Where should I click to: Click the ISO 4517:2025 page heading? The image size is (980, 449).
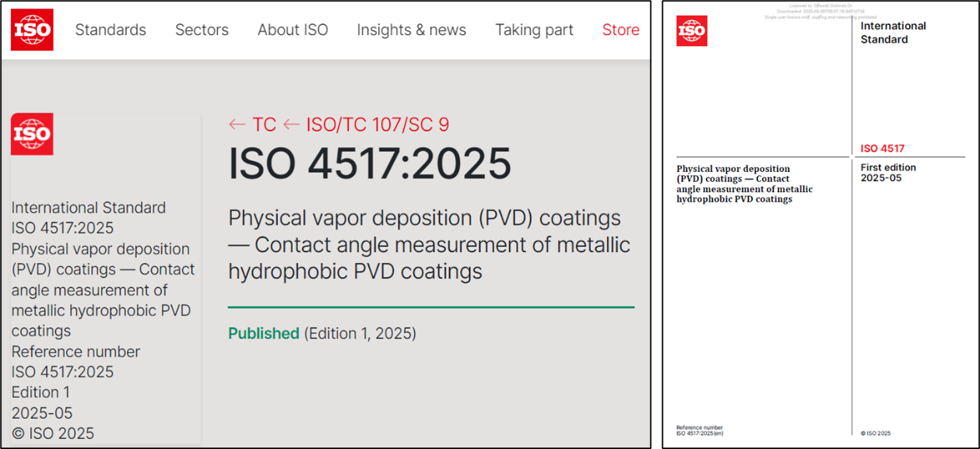[x=370, y=163]
